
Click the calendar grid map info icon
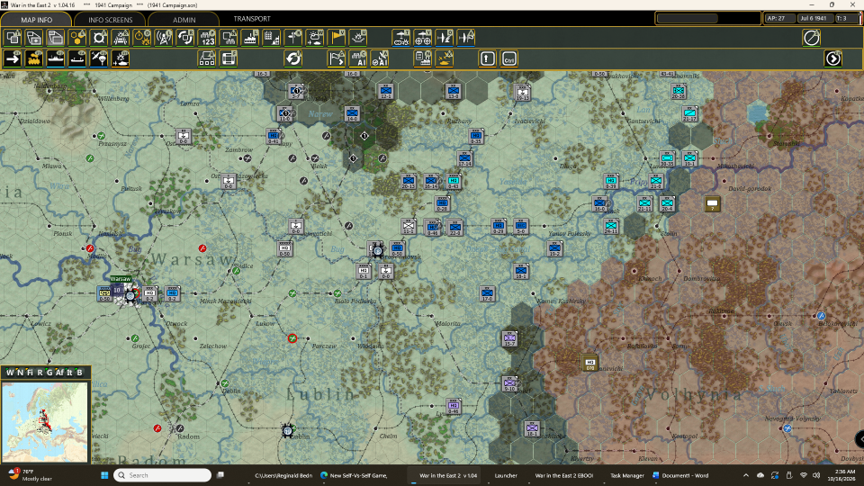272,38
